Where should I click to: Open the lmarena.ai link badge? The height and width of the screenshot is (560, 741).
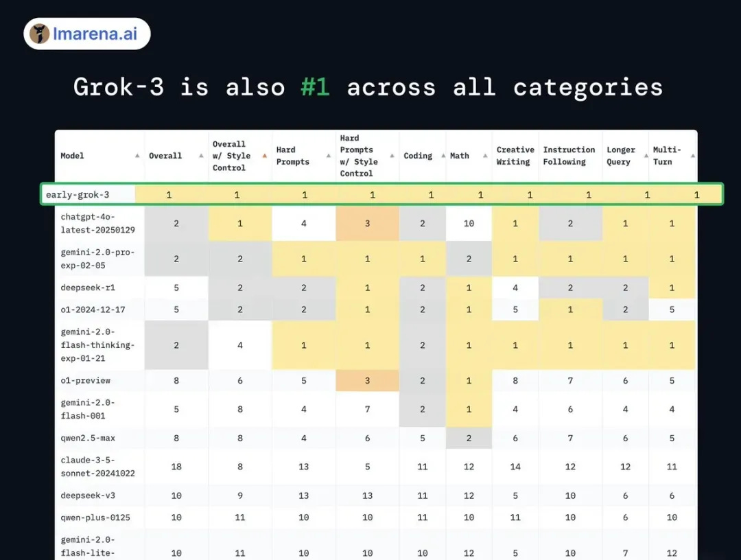tap(87, 34)
